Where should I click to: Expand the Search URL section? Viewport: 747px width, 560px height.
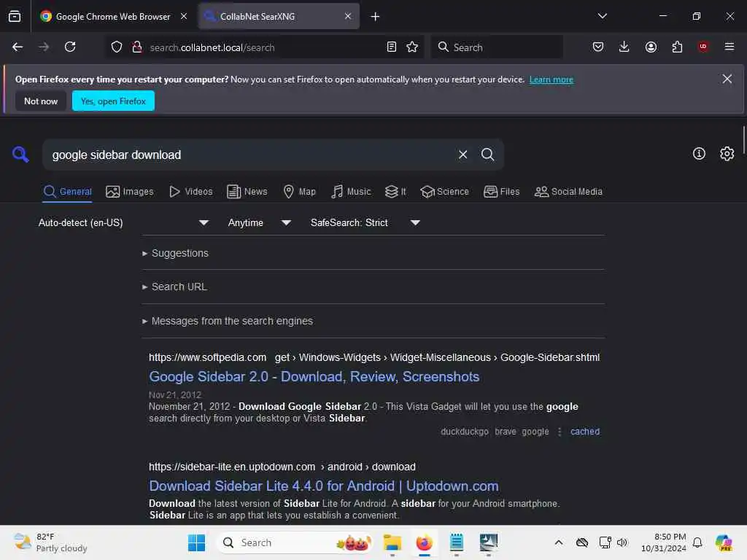(174, 287)
